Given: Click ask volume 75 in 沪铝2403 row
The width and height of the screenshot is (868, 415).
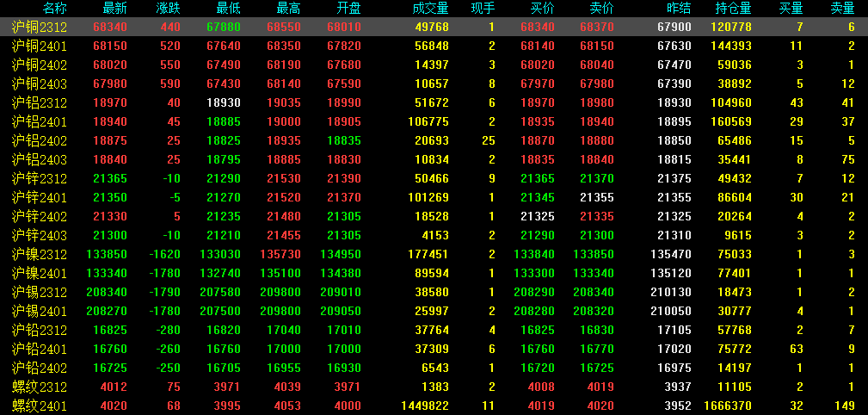Looking at the screenshot, I should pos(848,159).
